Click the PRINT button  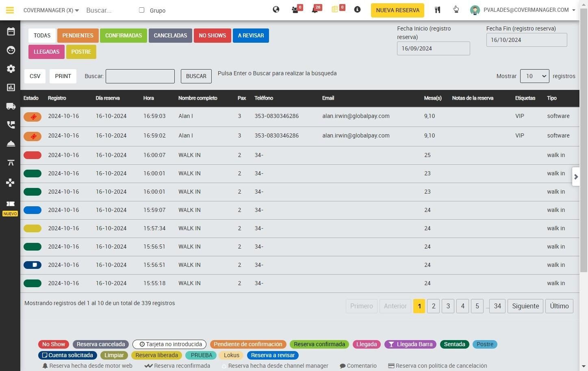pyautogui.click(x=63, y=76)
